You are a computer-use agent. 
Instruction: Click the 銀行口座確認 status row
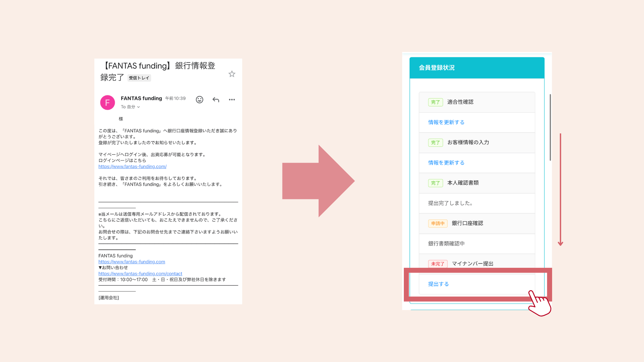click(x=477, y=223)
